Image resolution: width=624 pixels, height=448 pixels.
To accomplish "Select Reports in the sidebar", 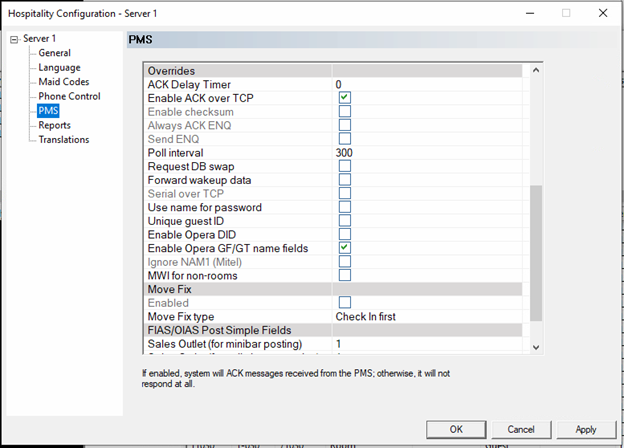I will 55,125.
